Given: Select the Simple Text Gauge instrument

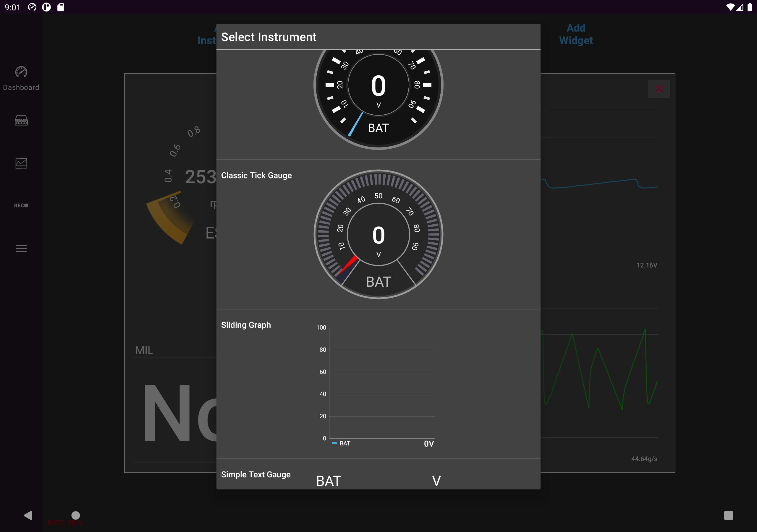Looking at the screenshot, I should coord(378,474).
